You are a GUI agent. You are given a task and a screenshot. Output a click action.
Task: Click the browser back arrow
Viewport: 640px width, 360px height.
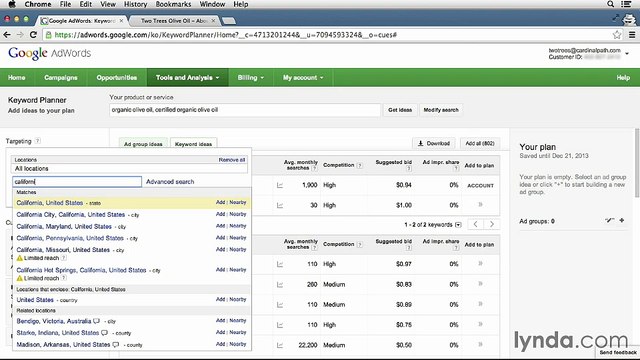pyautogui.click(x=7, y=35)
